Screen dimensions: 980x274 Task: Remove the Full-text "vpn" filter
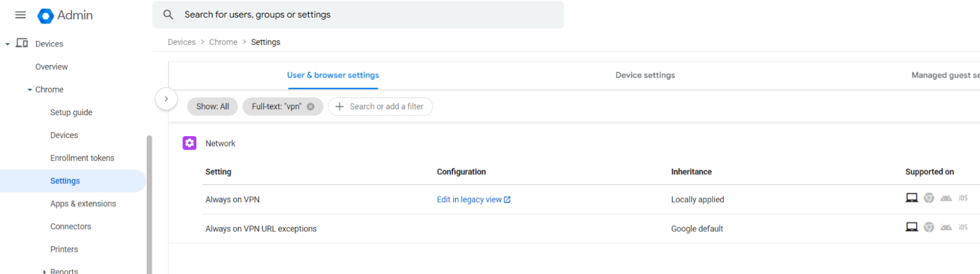(311, 106)
